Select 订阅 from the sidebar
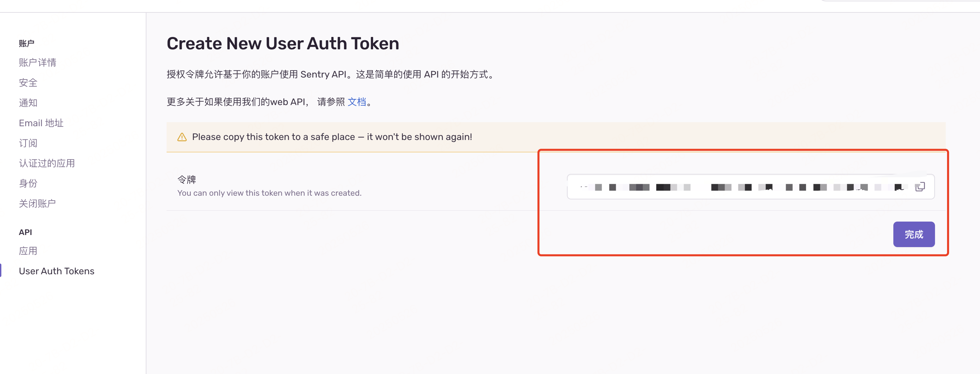 (x=28, y=143)
